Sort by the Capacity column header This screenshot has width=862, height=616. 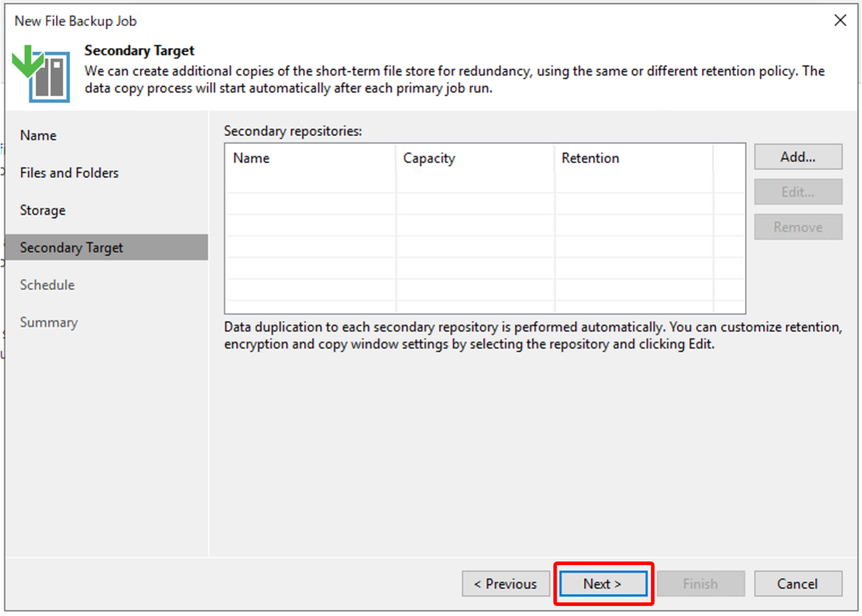click(x=476, y=159)
